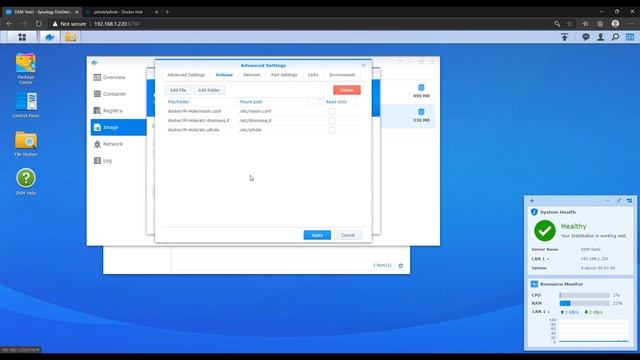This screenshot has width=640, height=360.
Task: Switch to Port Settings tab
Action: 284,75
